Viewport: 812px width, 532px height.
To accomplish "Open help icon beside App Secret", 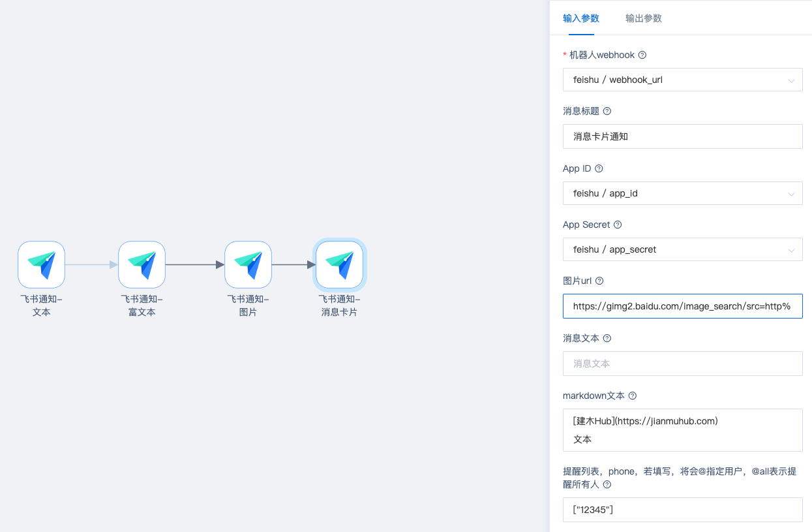I will [618, 225].
